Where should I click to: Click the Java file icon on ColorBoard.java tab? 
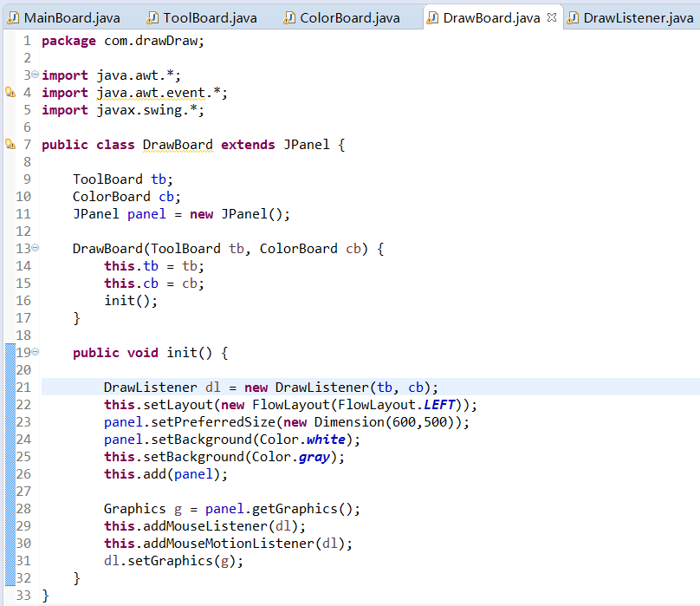click(x=289, y=18)
